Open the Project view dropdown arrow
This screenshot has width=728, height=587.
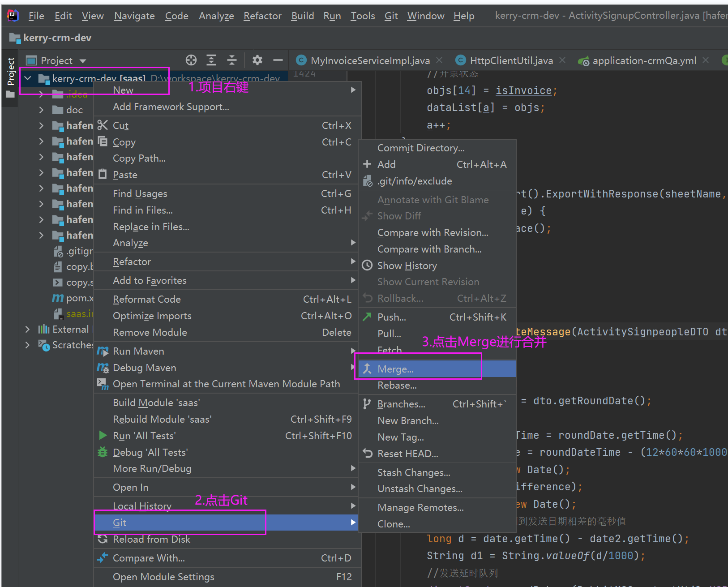point(83,61)
